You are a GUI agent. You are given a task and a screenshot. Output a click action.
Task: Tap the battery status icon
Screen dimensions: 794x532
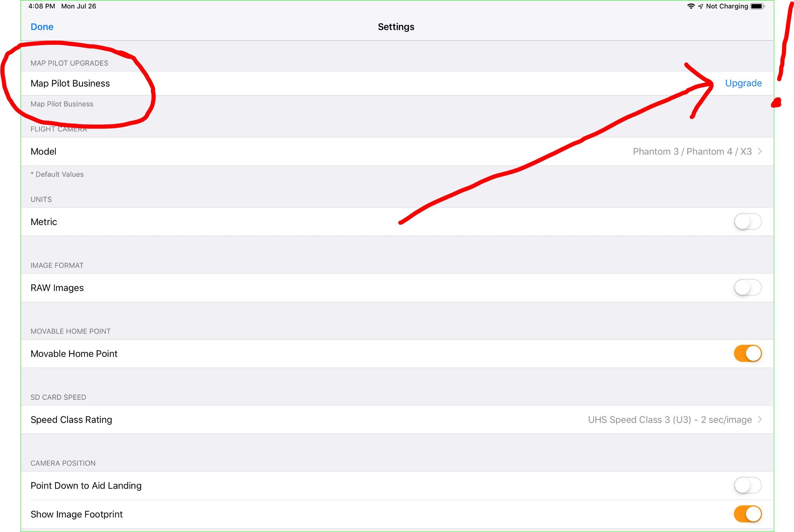758,6
